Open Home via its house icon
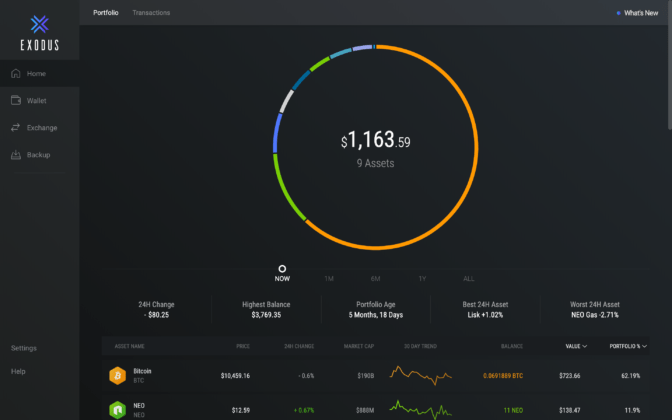Viewport: 672px width, 420px height. (x=17, y=74)
